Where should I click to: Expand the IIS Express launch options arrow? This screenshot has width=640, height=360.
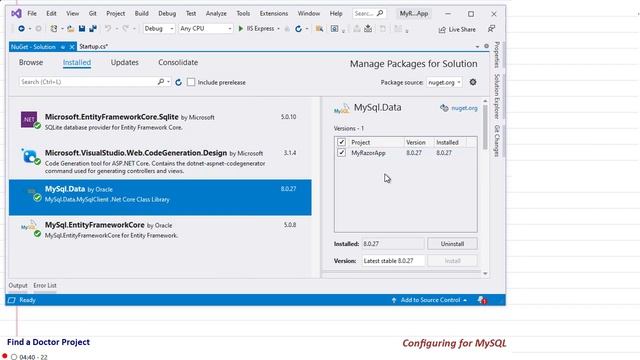tap(278, 29)
